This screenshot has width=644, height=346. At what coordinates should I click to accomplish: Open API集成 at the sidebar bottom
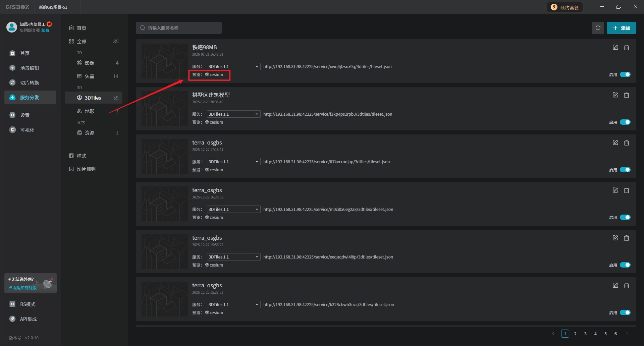[28, 319]
